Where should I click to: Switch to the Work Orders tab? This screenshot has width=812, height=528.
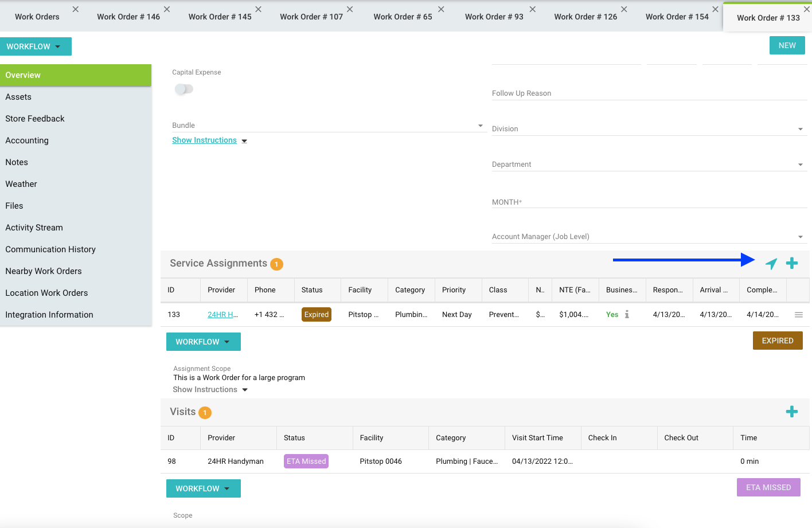click(37, 17)
